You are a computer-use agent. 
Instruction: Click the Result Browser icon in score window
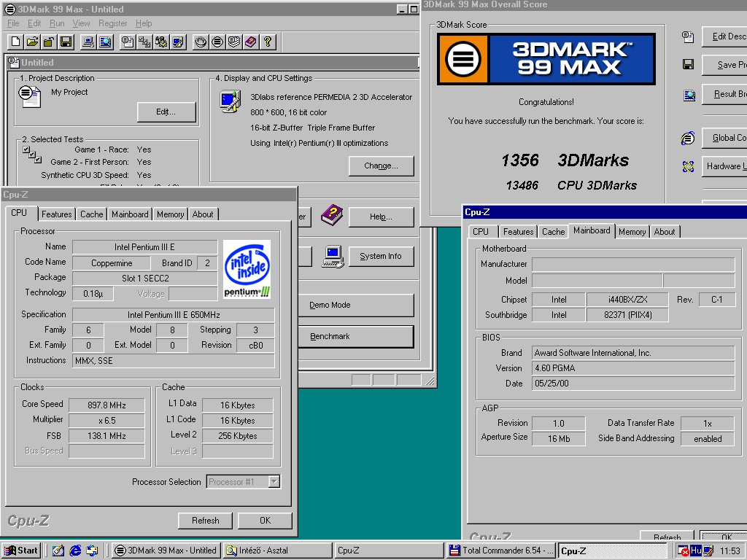[x=689, y=96]
